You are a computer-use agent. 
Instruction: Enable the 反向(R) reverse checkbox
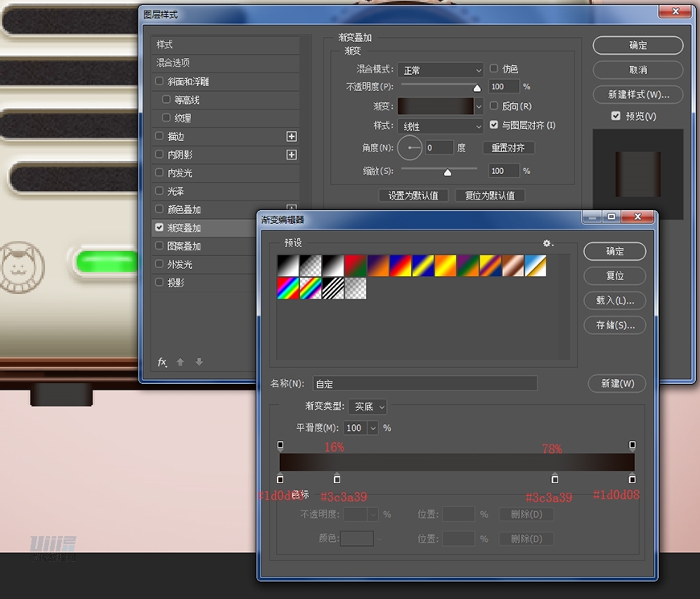click(494, 106)
